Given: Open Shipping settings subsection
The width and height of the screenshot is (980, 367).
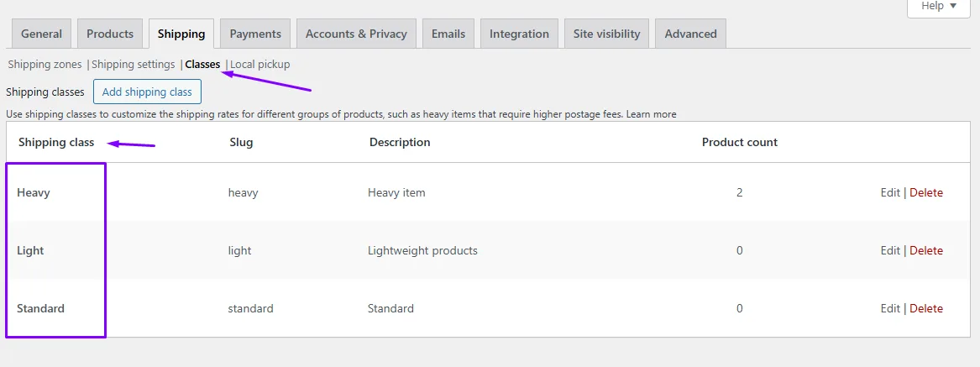Looking at the screenshot, I should click(134, 65).
